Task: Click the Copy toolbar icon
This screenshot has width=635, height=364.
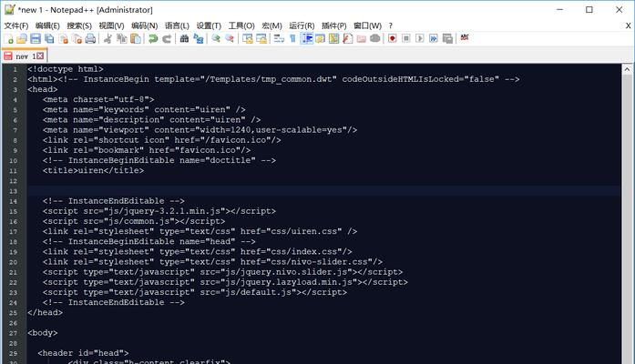Action: point(121,39)
